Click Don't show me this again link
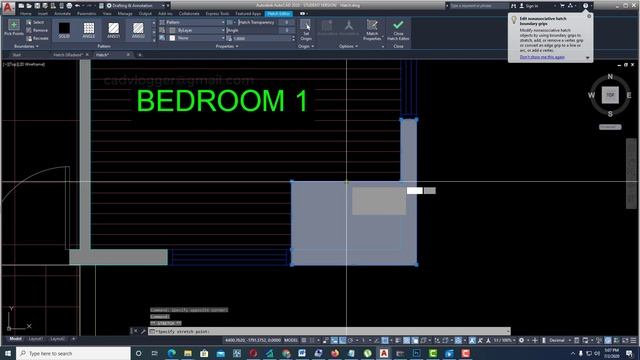This screenshot has height=360, width=640. coord(542,57)
